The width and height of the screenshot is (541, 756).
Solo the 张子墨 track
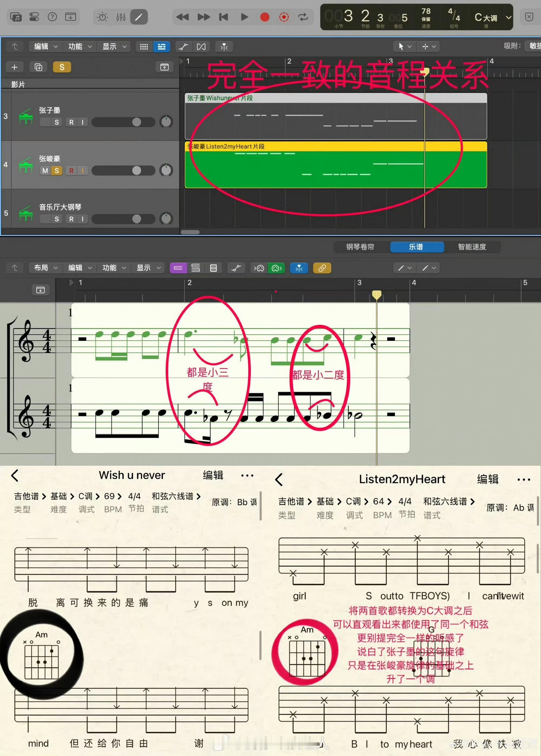coord(57,122)
